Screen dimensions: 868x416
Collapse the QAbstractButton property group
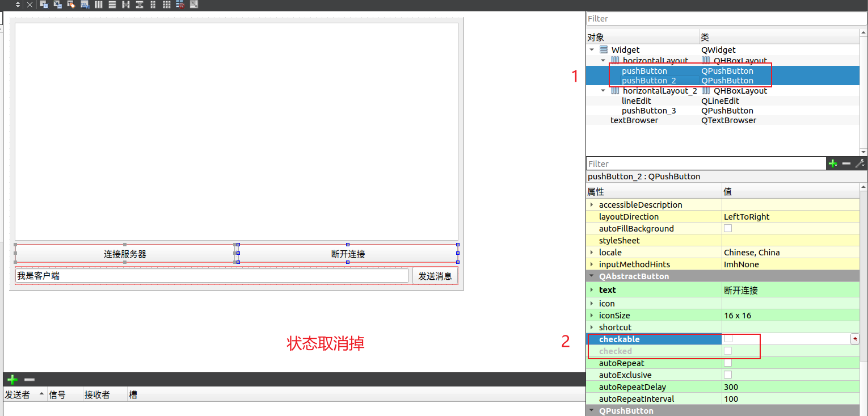point(592,276)
